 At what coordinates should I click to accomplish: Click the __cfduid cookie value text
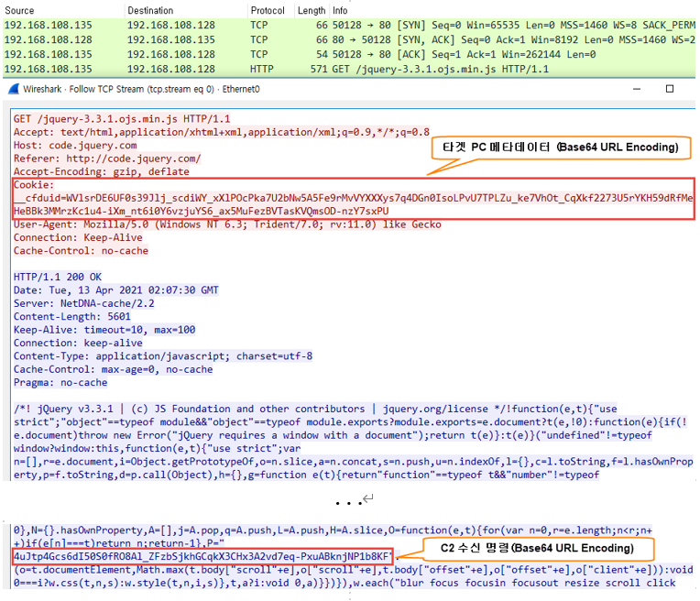click(353, 204)
